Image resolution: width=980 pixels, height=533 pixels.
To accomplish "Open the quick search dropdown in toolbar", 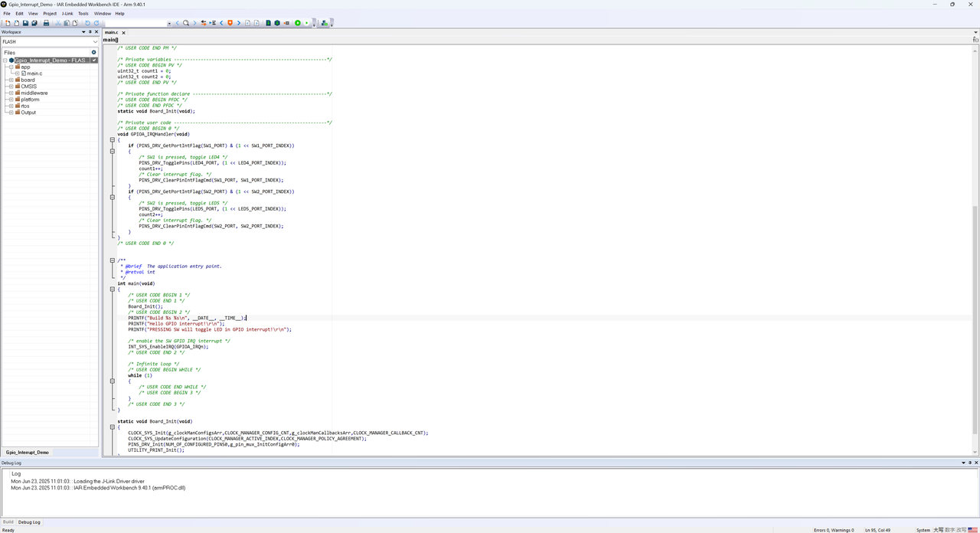I will click(x=169, y=23).
